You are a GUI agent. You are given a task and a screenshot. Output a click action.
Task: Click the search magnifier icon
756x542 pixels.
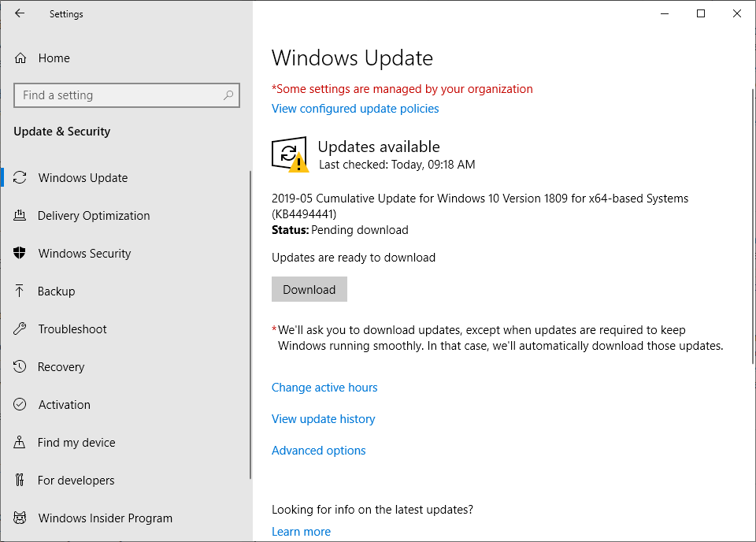pyautogui.click(x=228, y=95)
